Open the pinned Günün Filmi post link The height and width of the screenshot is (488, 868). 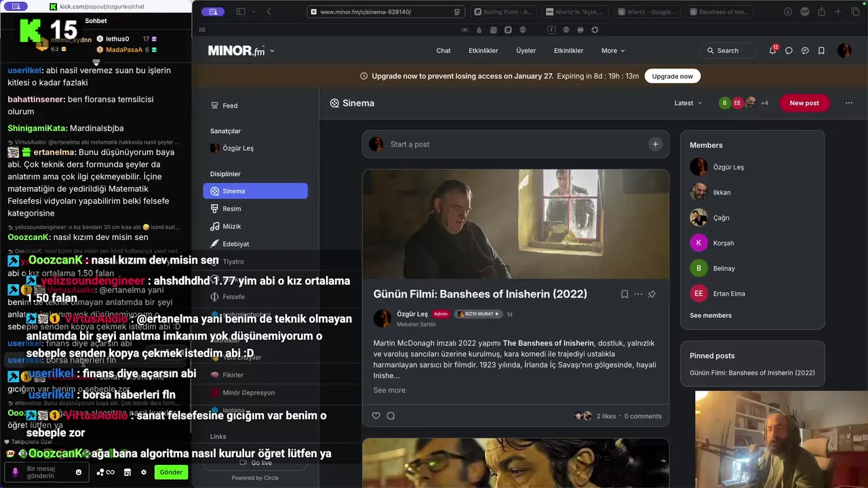coord(752,373)
